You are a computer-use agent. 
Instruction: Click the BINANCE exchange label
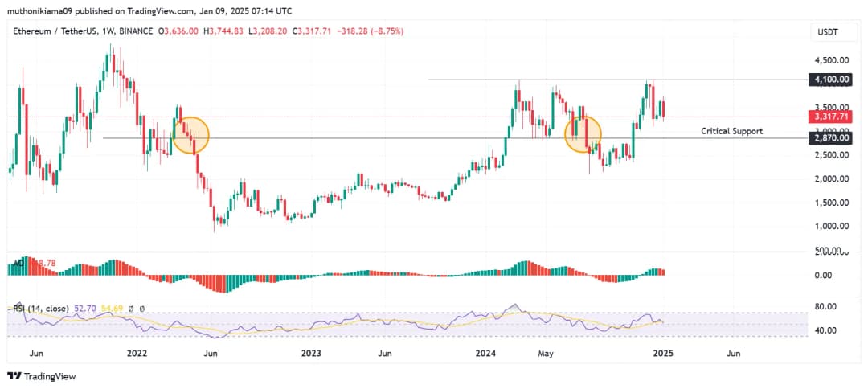[x=138, y=31]
